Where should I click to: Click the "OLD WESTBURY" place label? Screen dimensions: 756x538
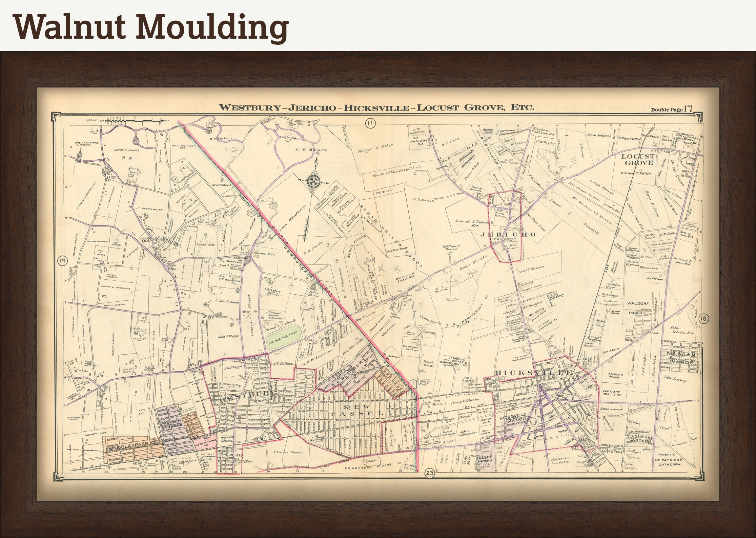pos(161,242)
